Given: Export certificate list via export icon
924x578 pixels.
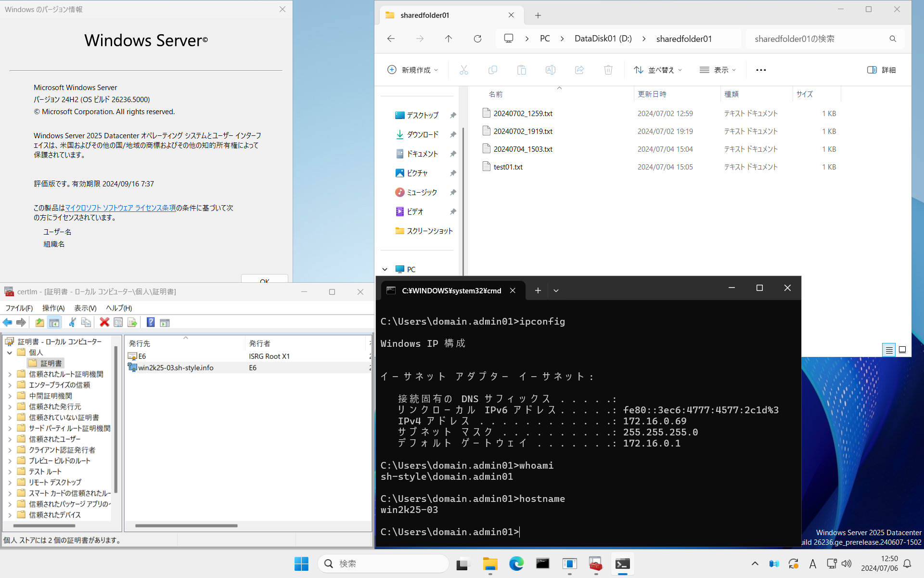Looking at the screenshot, I should pos(132,322).
